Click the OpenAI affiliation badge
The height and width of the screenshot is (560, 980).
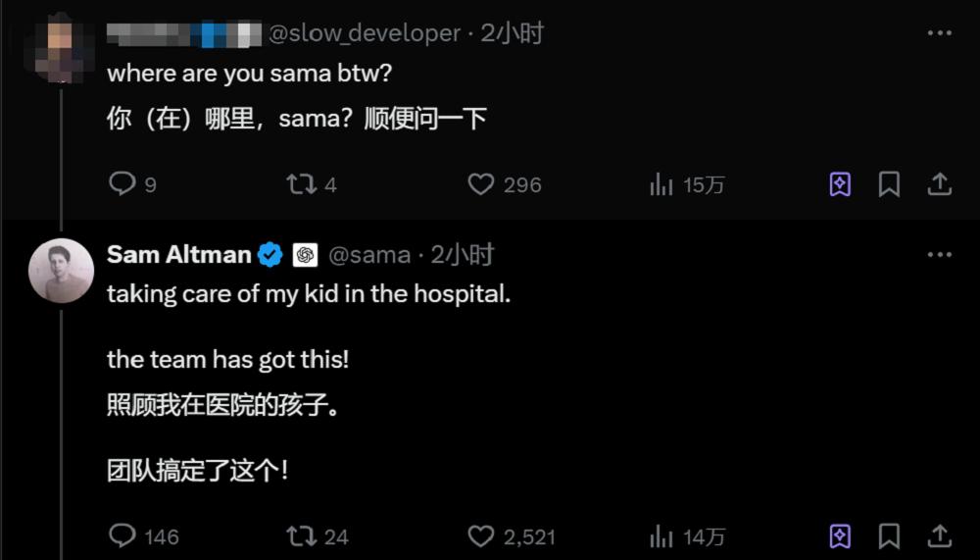click(x=305, y=255)
